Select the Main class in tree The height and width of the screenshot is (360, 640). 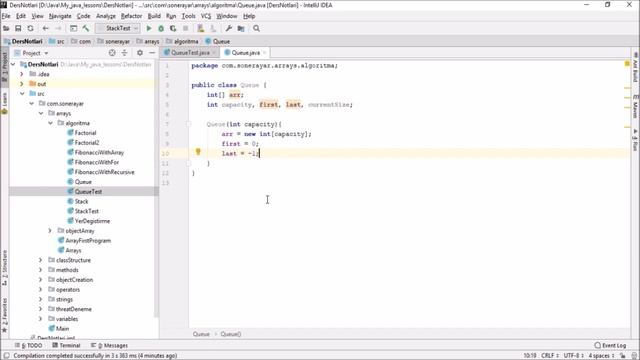(x=62, y=329)
